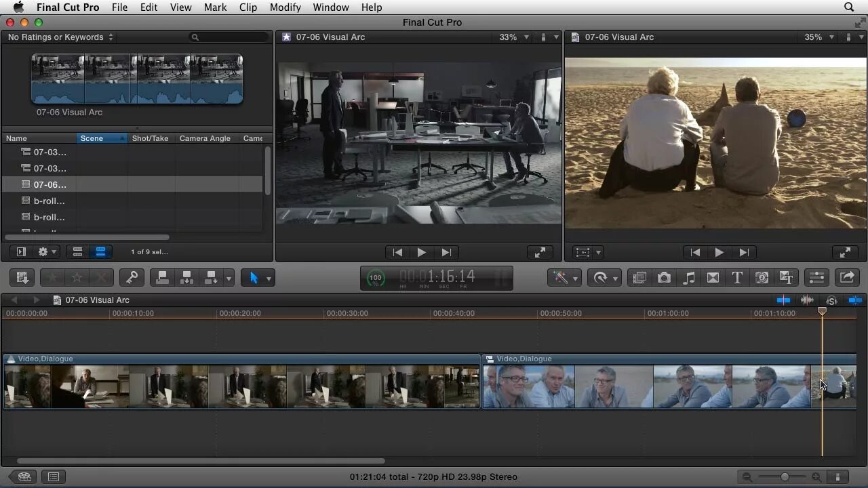Select the 07-06 Visual Arc clip thumbnail

tap(136, 78)
